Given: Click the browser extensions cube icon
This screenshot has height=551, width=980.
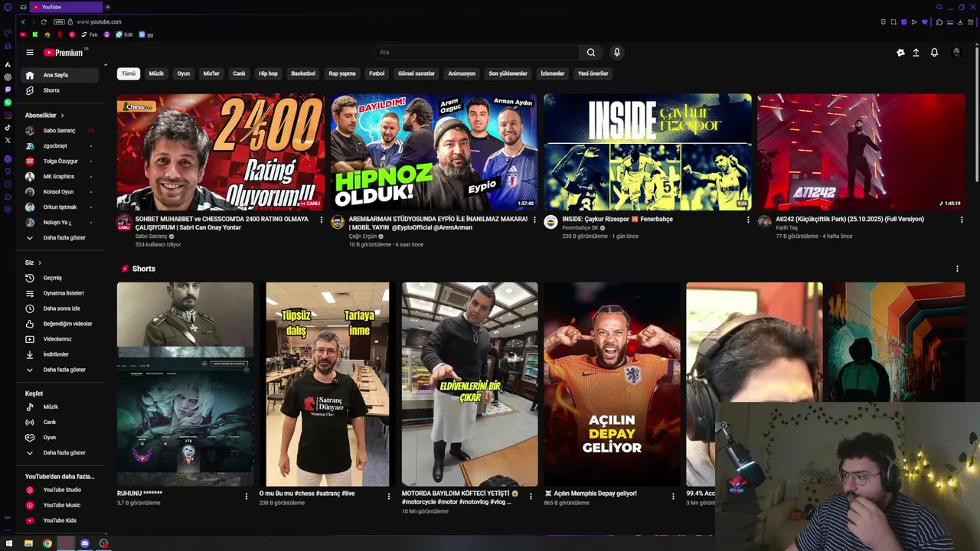Looking at the screenshot, I should click(x=939, y=21).
